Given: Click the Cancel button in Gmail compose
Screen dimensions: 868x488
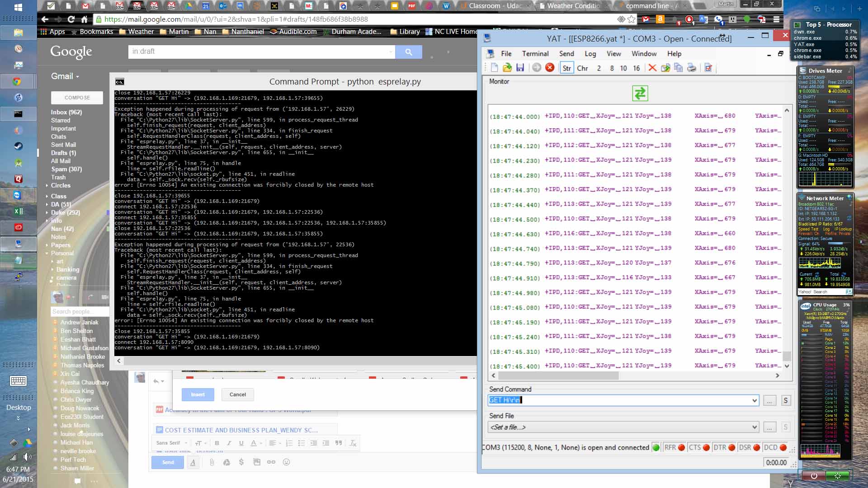Looking at the screenshot, I should coord(237,394).
